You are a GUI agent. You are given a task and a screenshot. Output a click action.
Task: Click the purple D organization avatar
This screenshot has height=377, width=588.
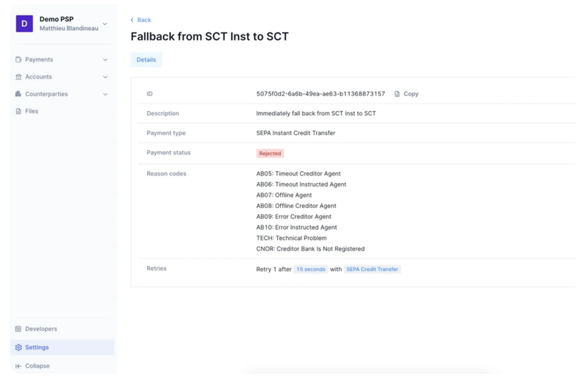click(24, 24)
